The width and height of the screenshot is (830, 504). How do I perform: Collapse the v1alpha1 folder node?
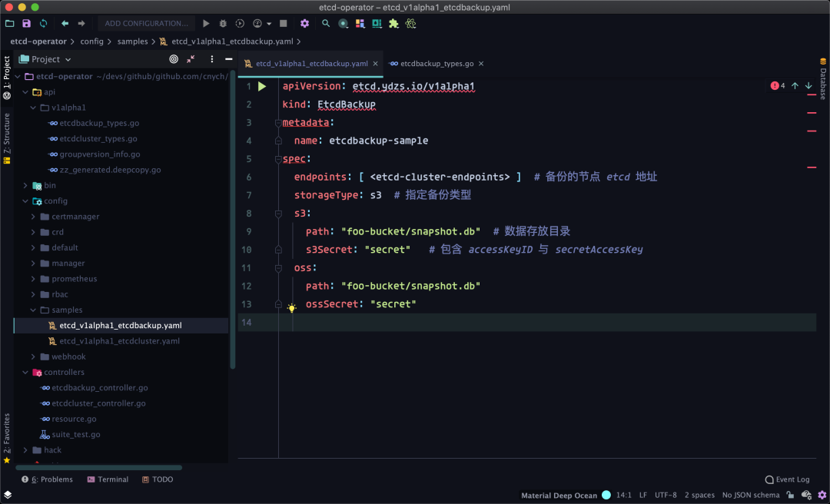33,108
